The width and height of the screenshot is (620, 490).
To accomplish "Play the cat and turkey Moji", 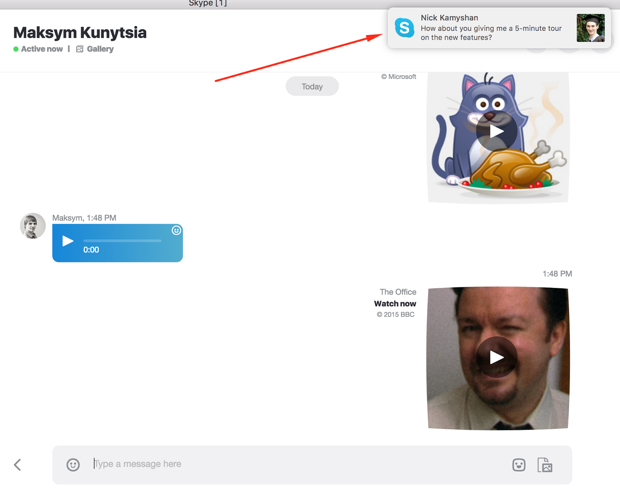I will pyautogui.click(x=496, y=131).
